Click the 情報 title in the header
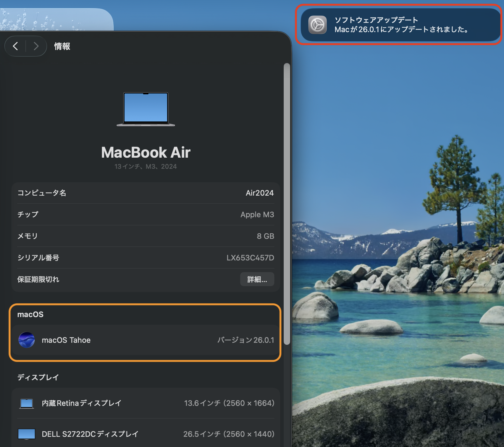Viewport: 504px width, 447px height. click(x=62, y=46)
